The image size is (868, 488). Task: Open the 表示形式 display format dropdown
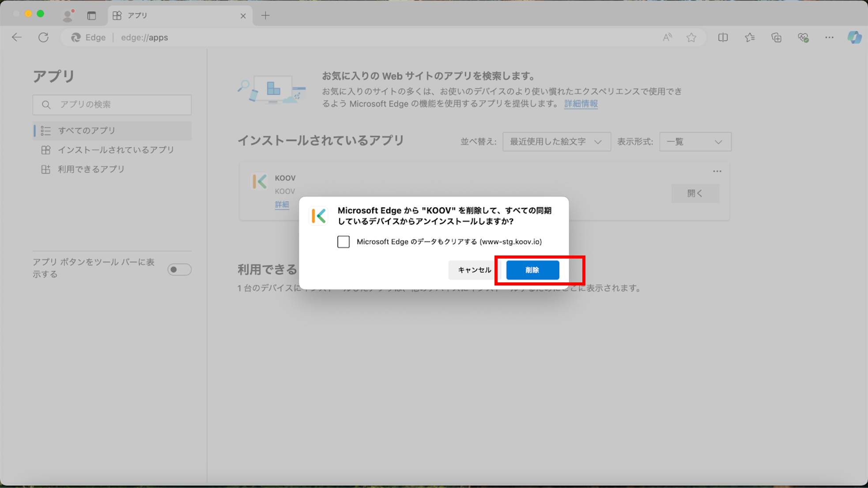tap(694, 142)
